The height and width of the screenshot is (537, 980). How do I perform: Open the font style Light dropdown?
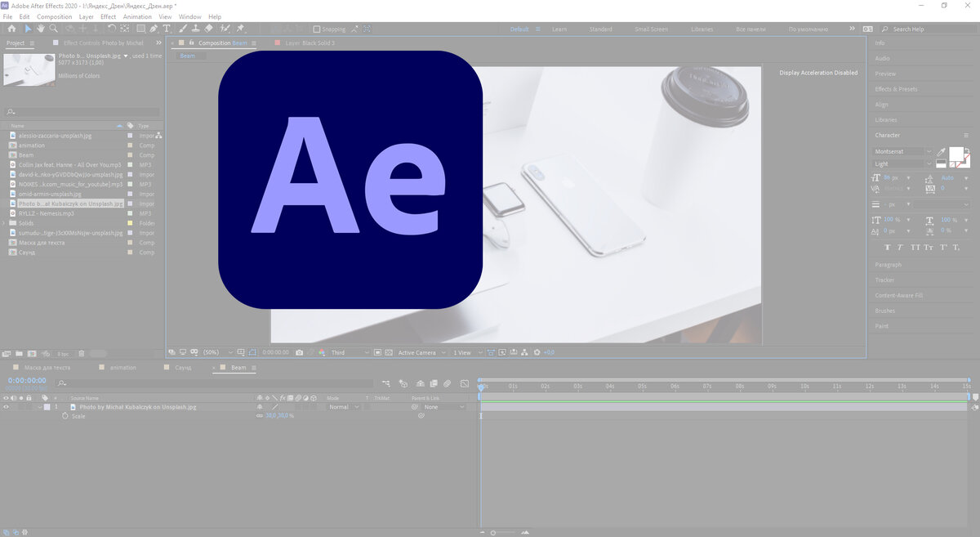(902, 164)
